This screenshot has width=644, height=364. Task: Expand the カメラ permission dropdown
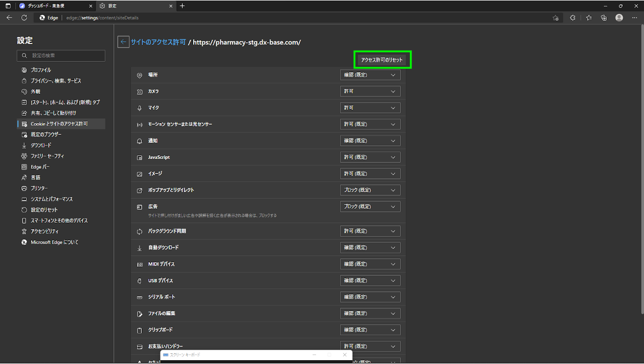click(x=370, y=92)
